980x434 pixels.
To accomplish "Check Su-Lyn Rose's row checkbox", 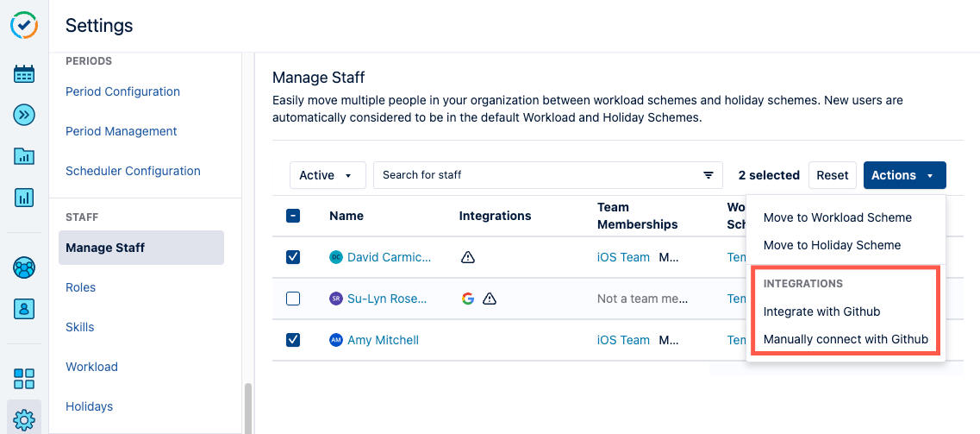I will click(x=293, y=299).
